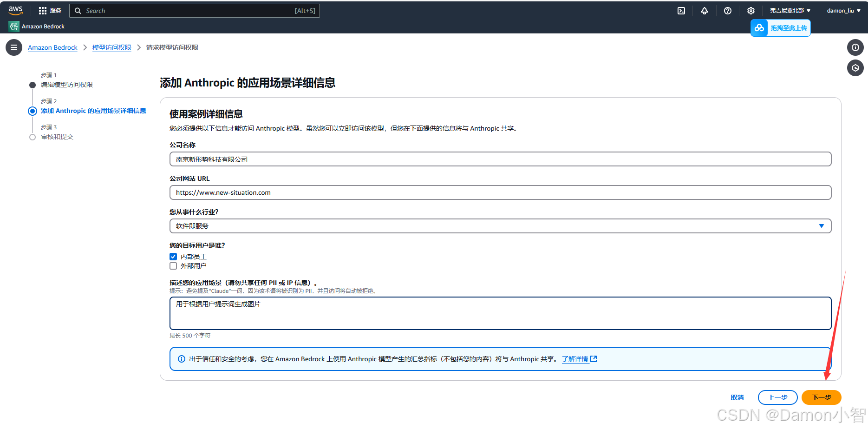Open the help question mark icon

click(x=728, y=11)
